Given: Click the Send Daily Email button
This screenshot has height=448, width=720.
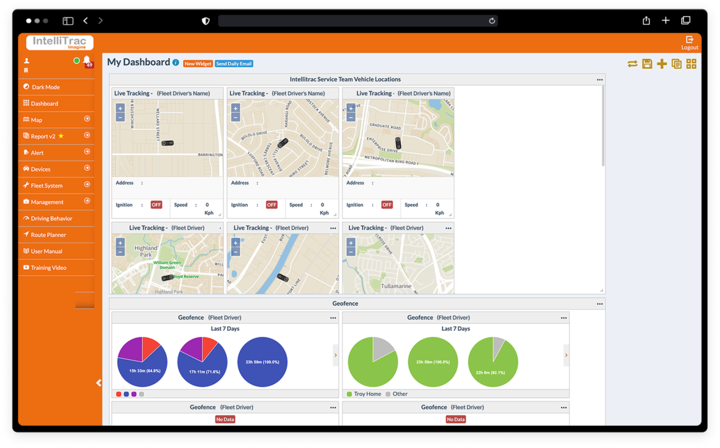Looking at the screenshot, I should click(234, 63).
